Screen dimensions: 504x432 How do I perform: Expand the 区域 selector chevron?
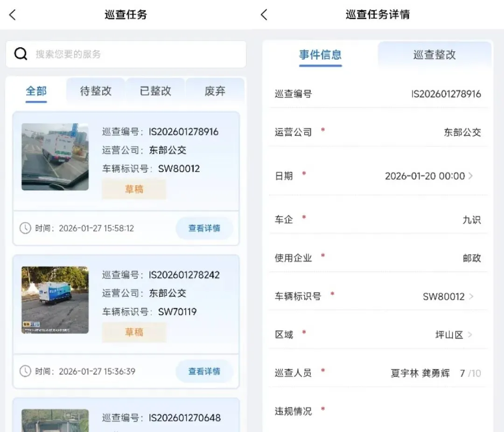[470, 334]
